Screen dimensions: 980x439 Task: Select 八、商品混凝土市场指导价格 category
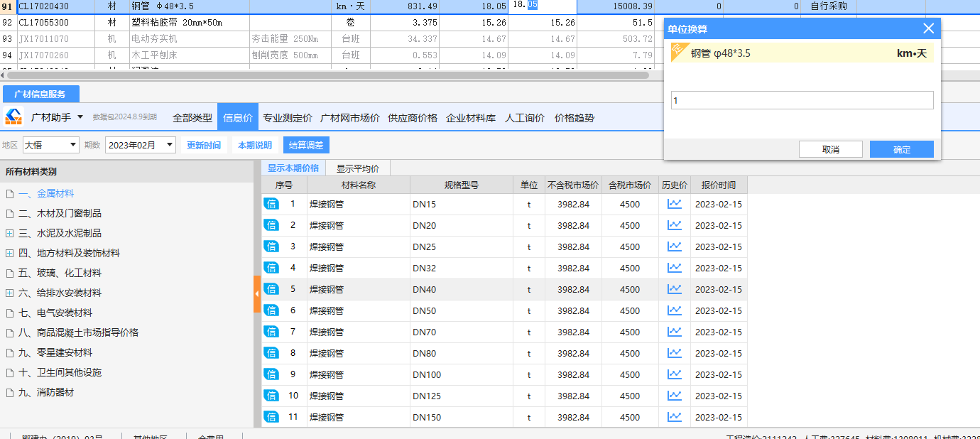point(78,332)
